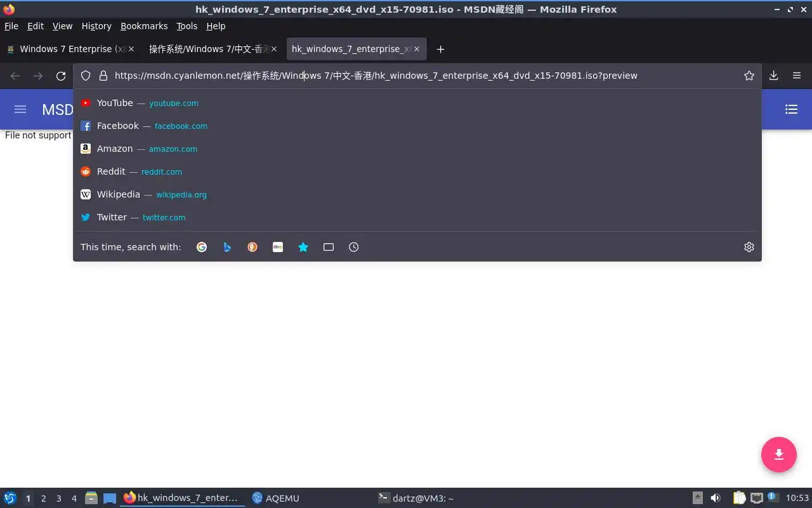Search with eBay engine icon

coord(278,247)
